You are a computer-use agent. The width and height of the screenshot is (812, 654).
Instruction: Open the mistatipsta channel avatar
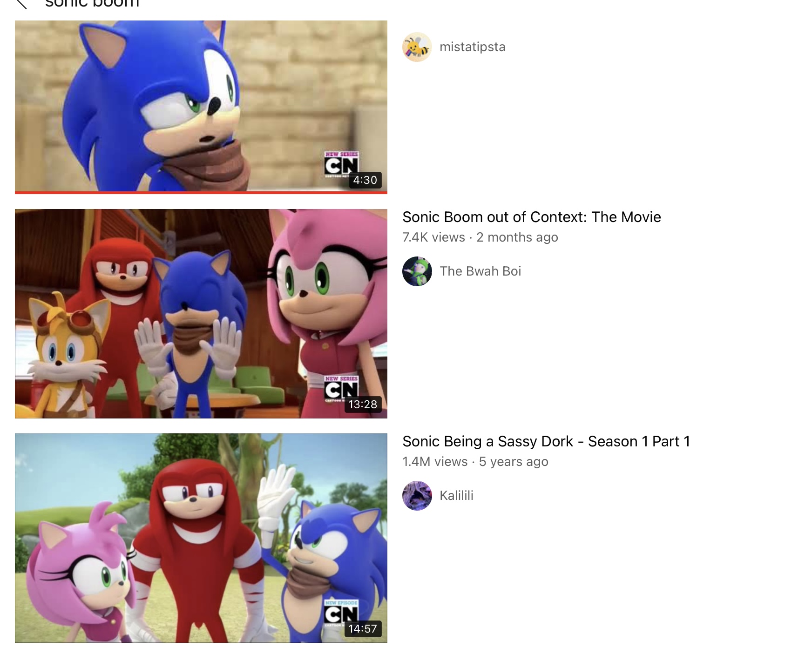[x=417, y=47]
